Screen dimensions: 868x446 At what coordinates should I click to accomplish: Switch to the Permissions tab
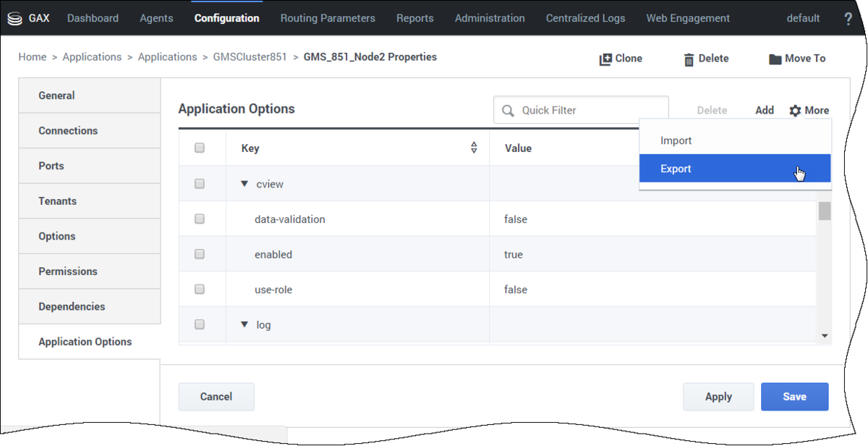coord(90,271)
